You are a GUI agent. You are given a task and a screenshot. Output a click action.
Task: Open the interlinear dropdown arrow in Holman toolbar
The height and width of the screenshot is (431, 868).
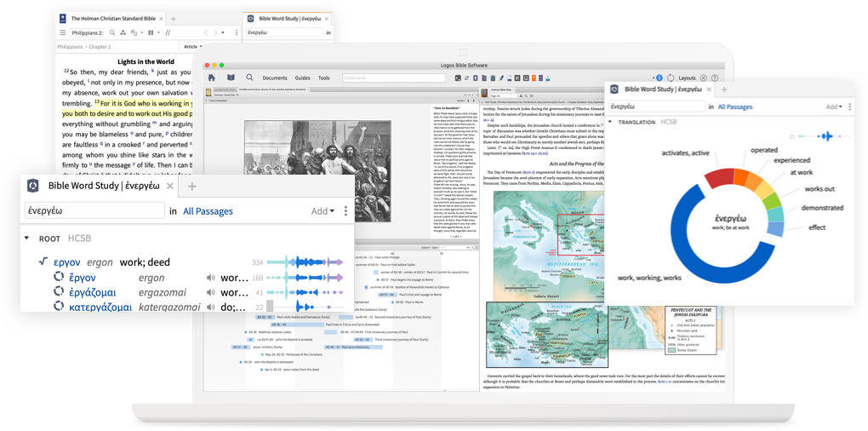click(140, 32)
